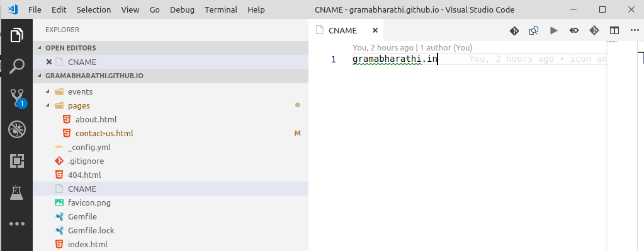This screenshot has height=251, width=644.
Task: Open the Selection menu
Action: [94, 9]
